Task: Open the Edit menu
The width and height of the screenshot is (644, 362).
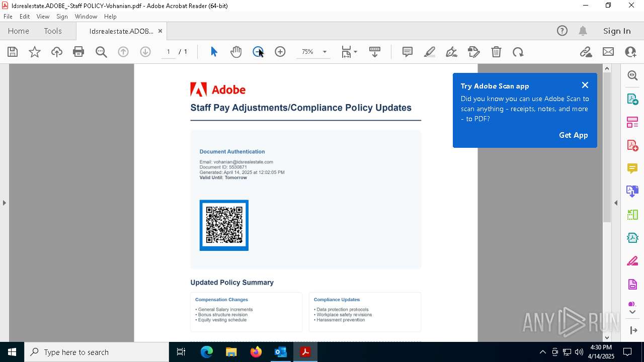Action: [x=25, y=17]
